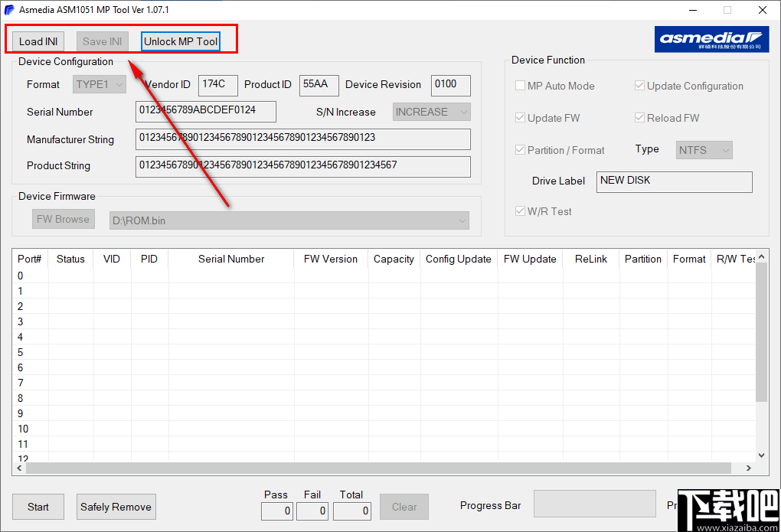
Task: Disable the Update FW option
Action: click(520, 118)
